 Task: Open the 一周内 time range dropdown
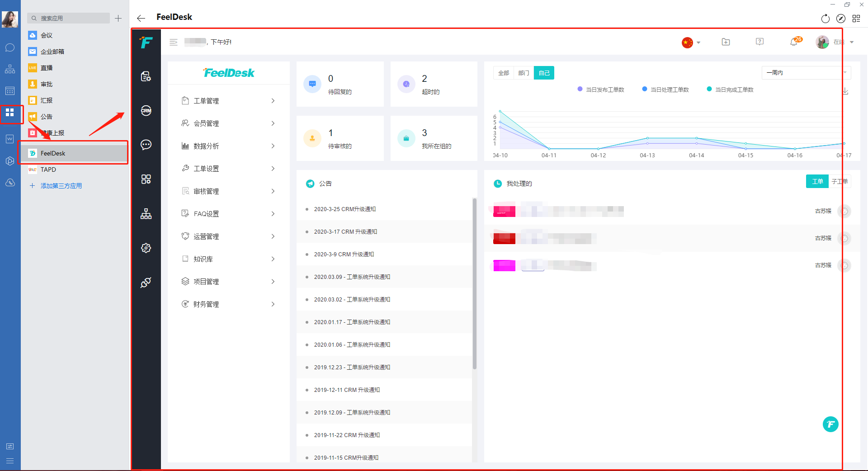806,72
